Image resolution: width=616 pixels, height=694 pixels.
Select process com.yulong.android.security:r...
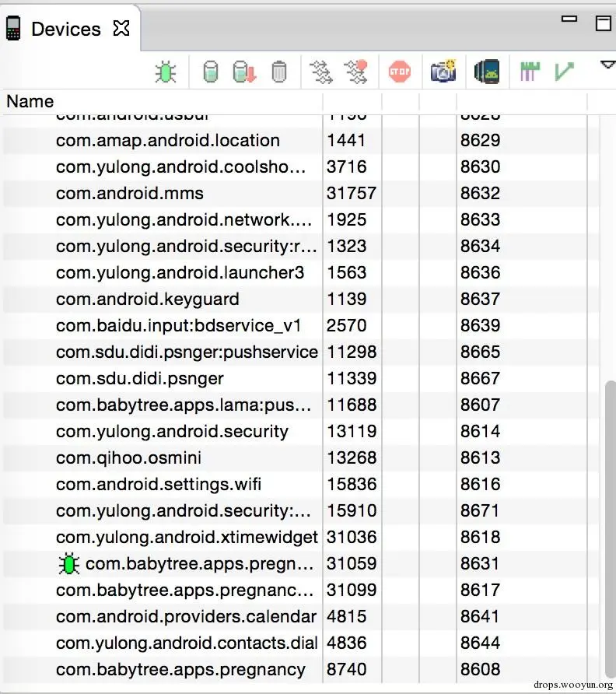(187, 247)
